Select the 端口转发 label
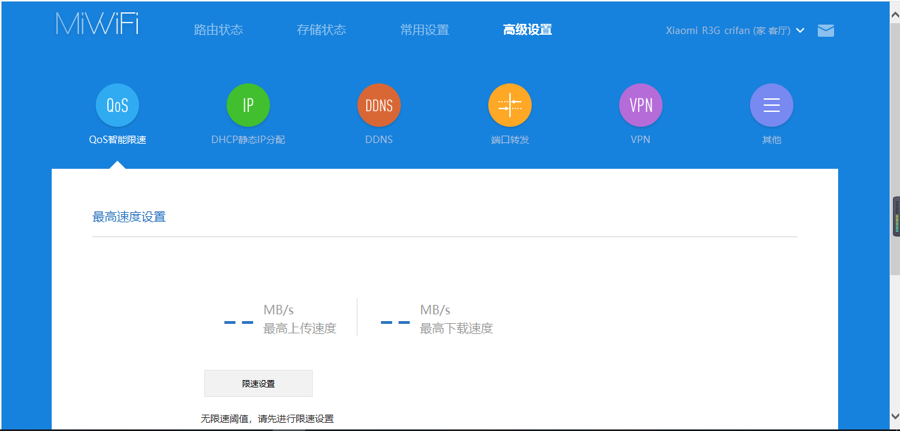Viewport: 900px width, 431px height. 510,139
